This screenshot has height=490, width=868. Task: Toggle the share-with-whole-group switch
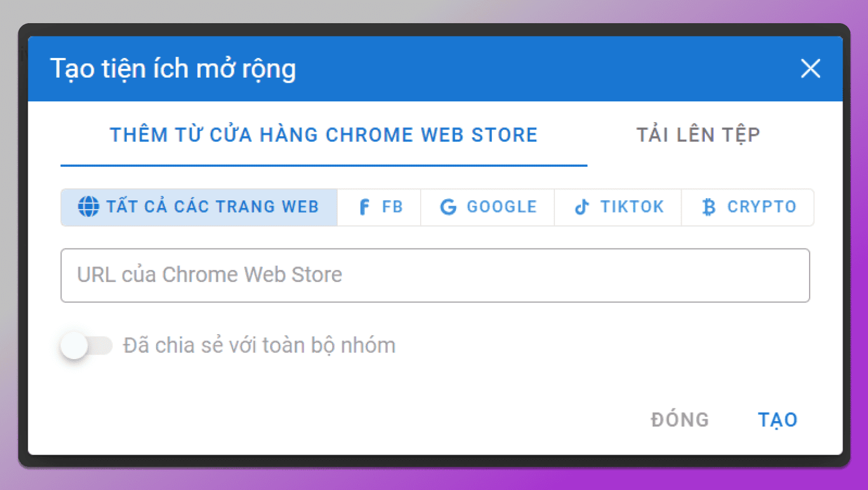[86, 345]
